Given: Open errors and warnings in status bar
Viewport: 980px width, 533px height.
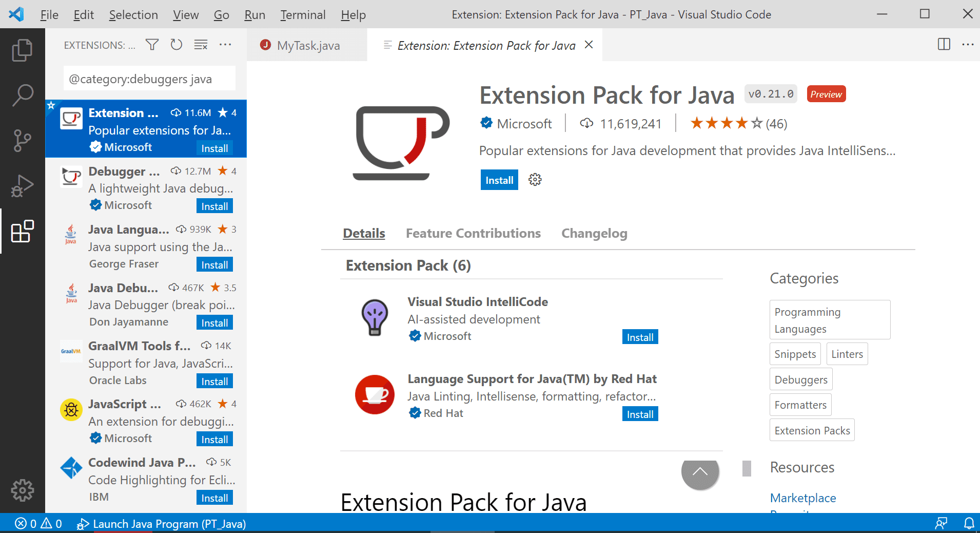Looking at the screenshot, I should pos(38,523).
